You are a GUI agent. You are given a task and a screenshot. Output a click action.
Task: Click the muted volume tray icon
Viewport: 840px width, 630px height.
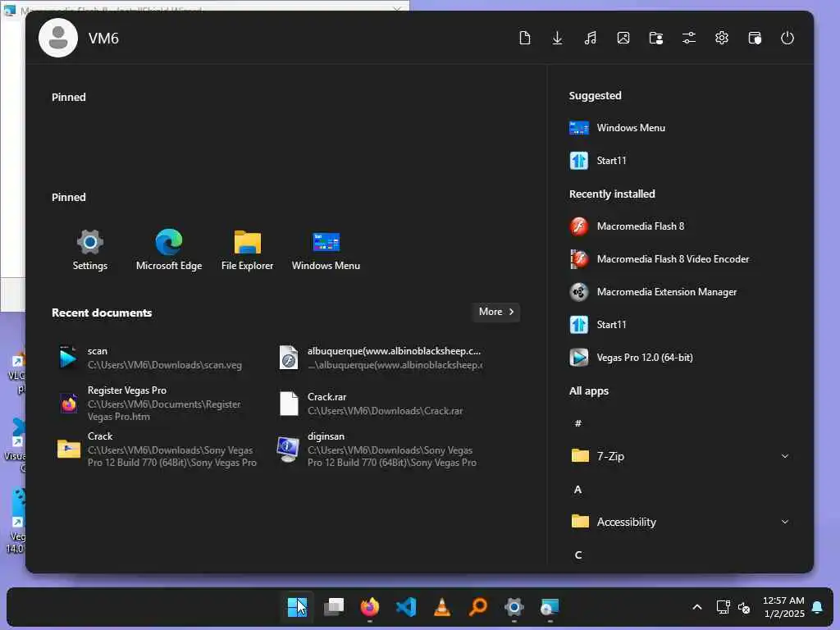click(744, 607)
